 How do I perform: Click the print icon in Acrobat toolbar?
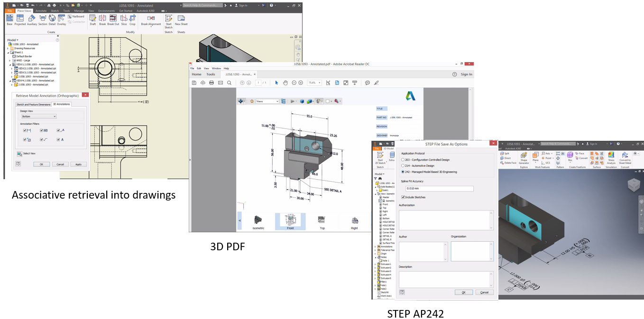point(212,83)
